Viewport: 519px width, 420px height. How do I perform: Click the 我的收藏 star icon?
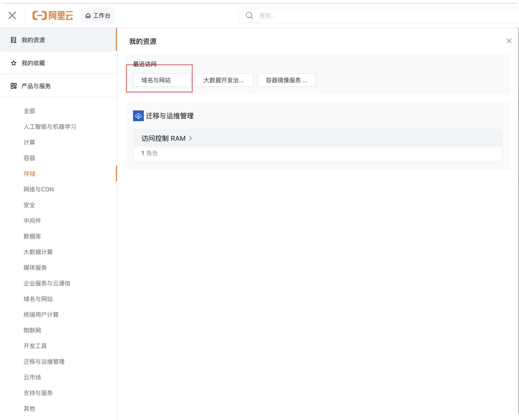(14, 63)
